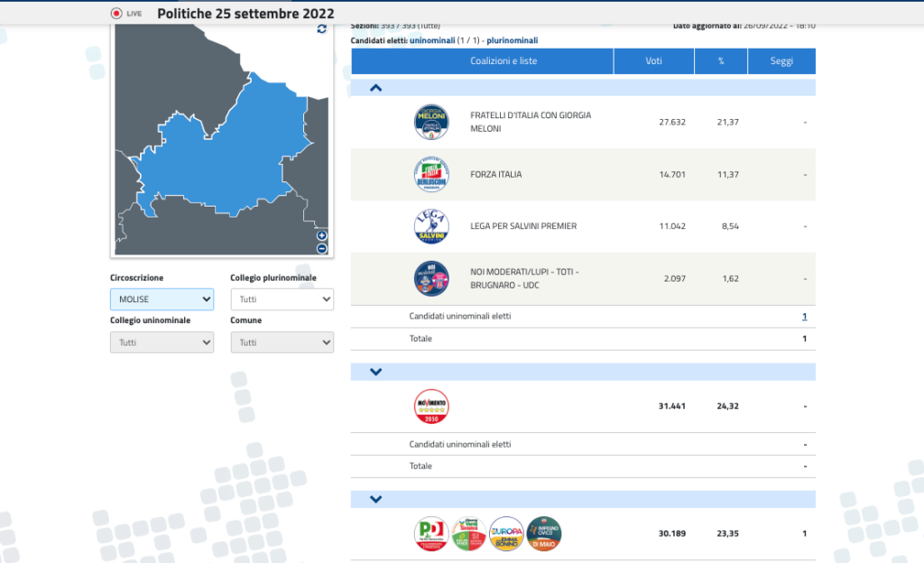Click the Noi Moderati party logo
Image resolution: width=924 pixels, height=563 pixels.
tap(431, 279)
